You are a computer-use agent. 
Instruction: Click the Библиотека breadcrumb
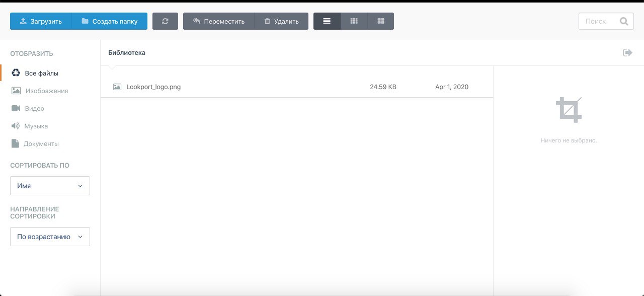127,52
